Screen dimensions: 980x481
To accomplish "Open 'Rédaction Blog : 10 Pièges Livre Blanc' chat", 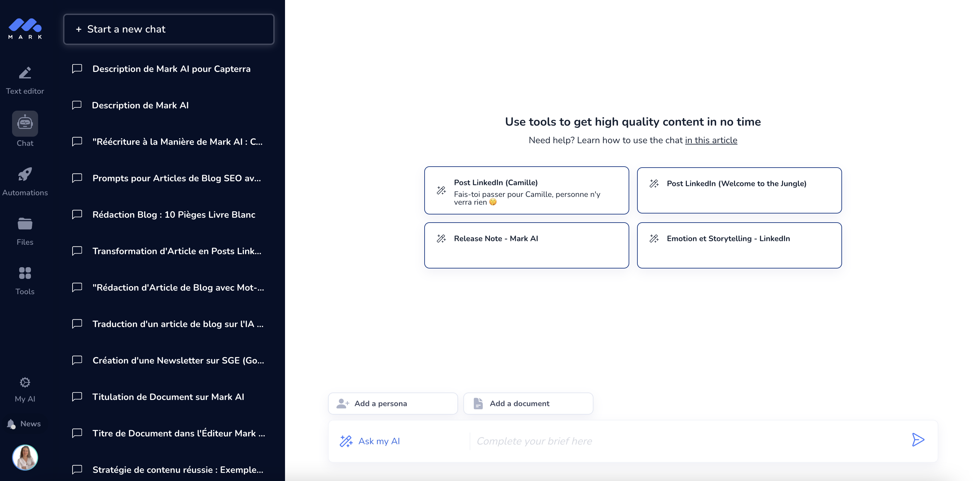I will (x=173, y=214).
